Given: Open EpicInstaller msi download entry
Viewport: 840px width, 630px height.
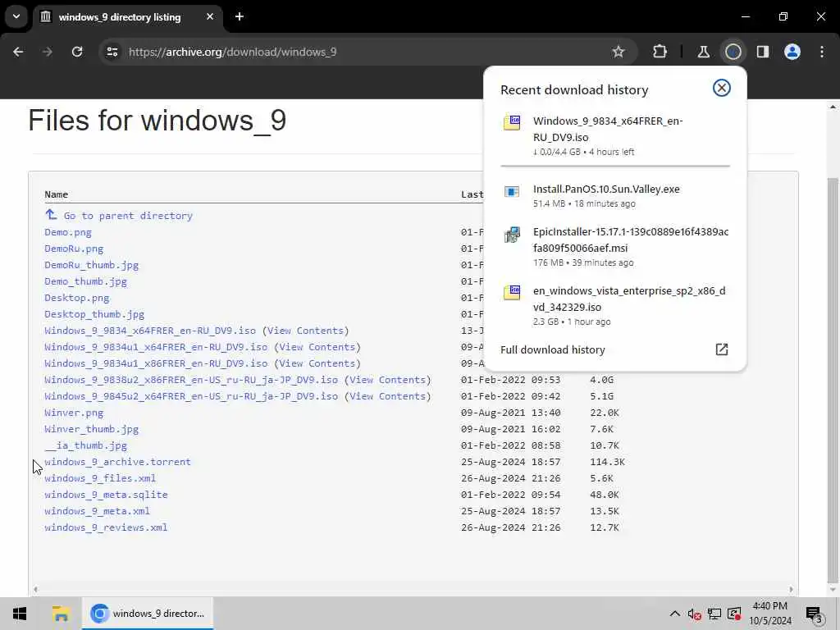Looking at the screenshot, I should [615, 247].
